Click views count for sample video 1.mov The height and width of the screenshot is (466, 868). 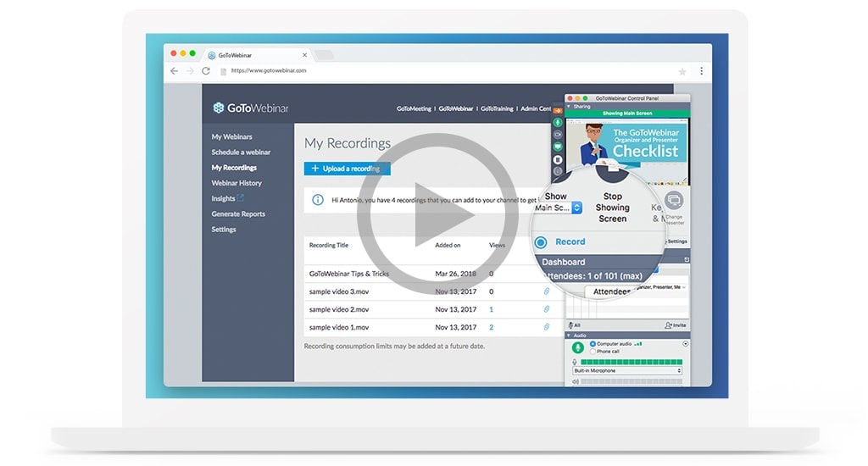tap(491, 327)
